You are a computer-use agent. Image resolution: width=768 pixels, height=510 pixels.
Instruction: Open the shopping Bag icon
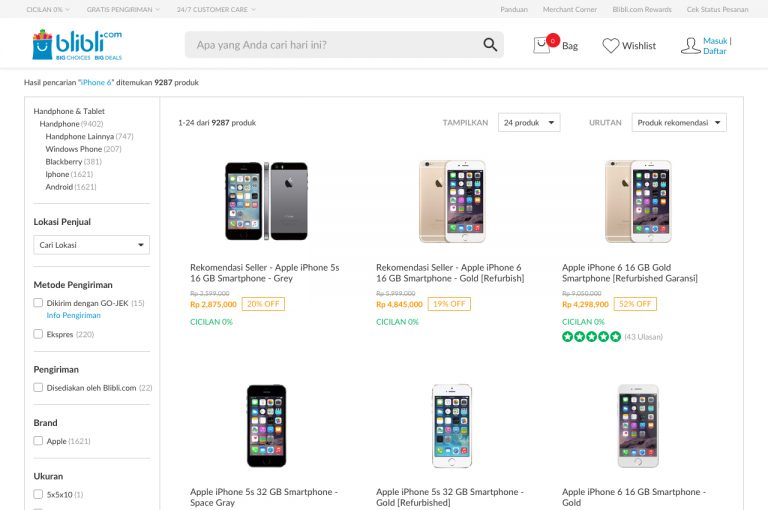[x=542, y=45]
